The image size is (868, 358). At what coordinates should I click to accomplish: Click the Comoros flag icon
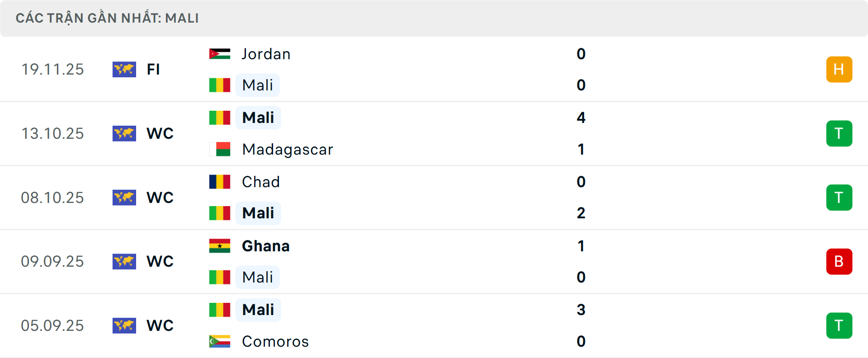220,341
